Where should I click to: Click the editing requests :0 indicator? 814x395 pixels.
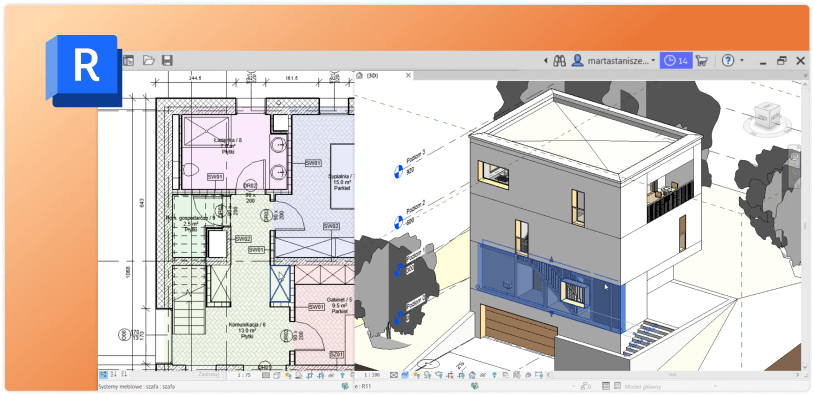coord(586,386)
